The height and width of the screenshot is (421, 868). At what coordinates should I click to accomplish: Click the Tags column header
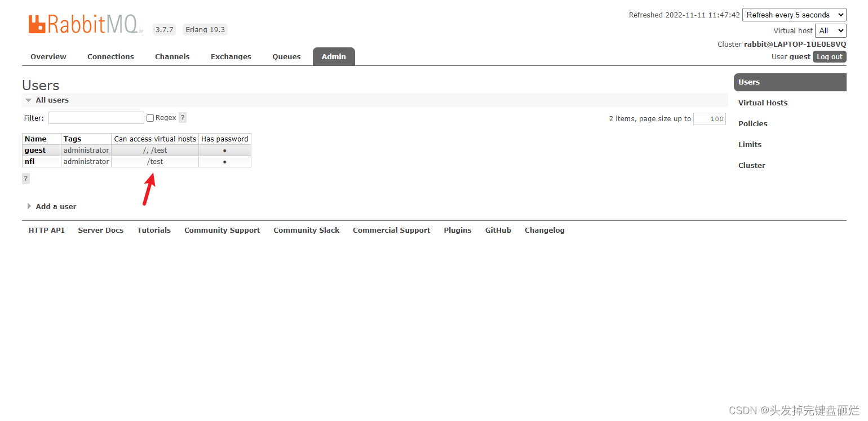(86, 139)
